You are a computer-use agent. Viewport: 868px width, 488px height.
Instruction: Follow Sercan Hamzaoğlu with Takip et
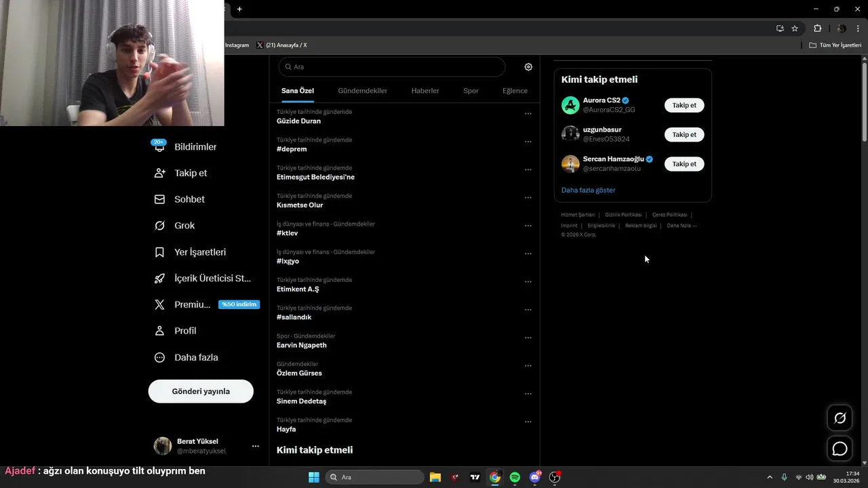pos(684,163)
